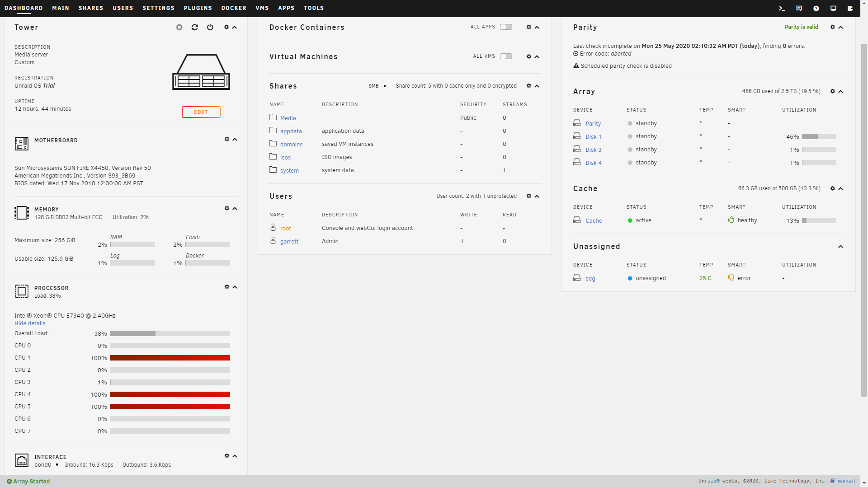Collapse the Memory section
The height and width of the screenshot is (487, 868).
click(235, 208)
